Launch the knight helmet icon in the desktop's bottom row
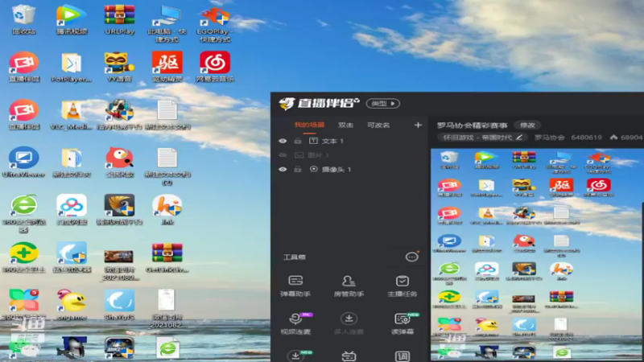Image resolution: width=644 pixels, height=362 pixels. (72, 348)
